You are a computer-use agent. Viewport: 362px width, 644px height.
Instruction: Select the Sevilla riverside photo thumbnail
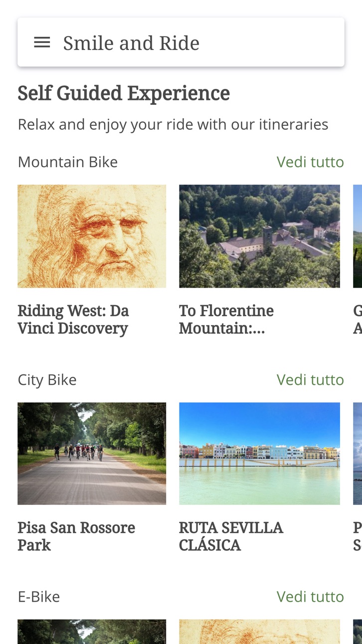pos(259,453)
